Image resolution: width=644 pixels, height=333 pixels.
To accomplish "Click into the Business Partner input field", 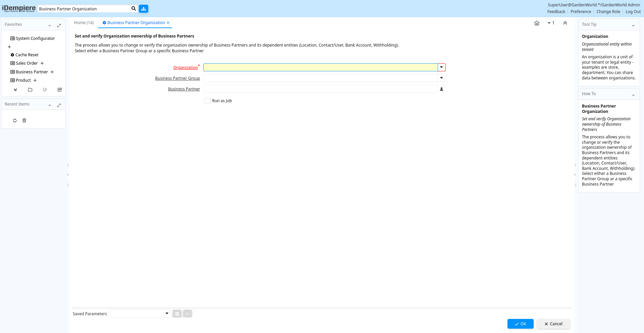I will pos(320,89).
